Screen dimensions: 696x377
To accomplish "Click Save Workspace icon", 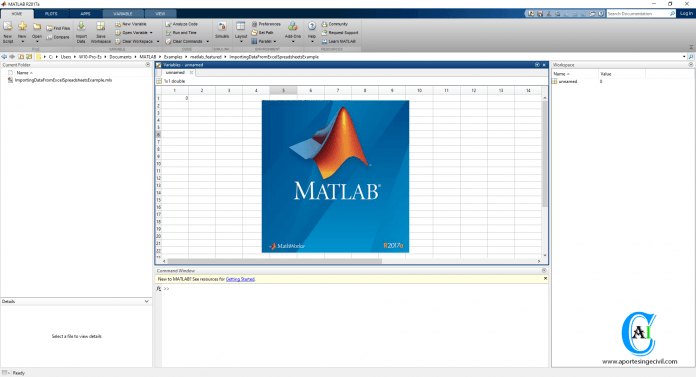I will coord(101,26).
